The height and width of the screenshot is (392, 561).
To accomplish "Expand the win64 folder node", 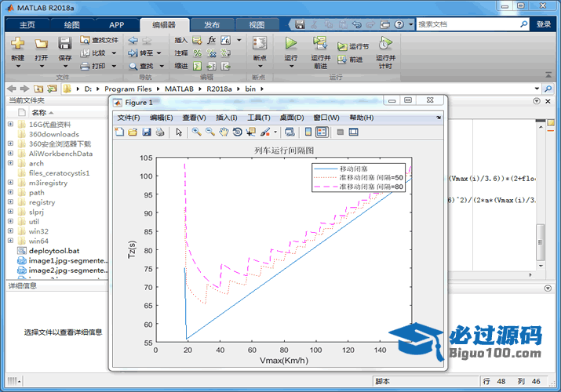I will [10, 241].
